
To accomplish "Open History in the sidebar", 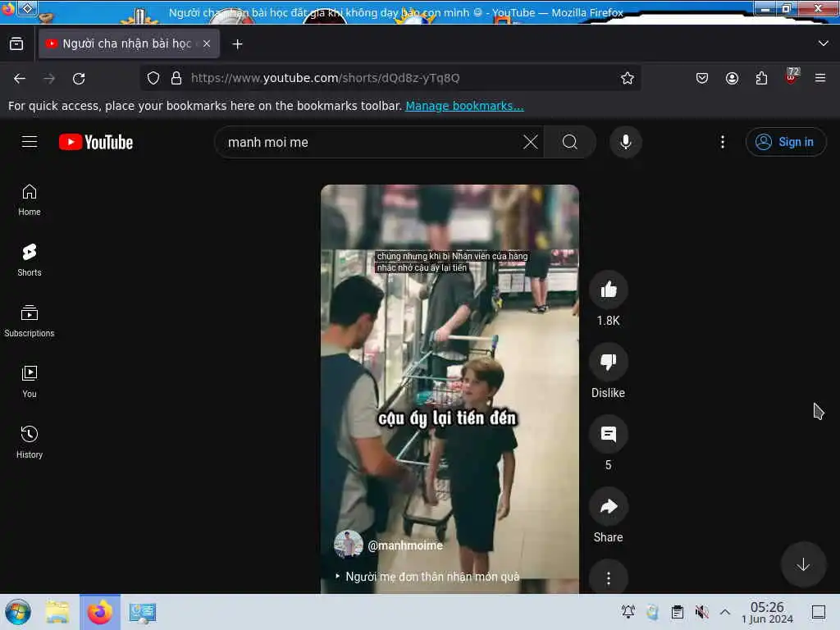I will pos(30,442).
